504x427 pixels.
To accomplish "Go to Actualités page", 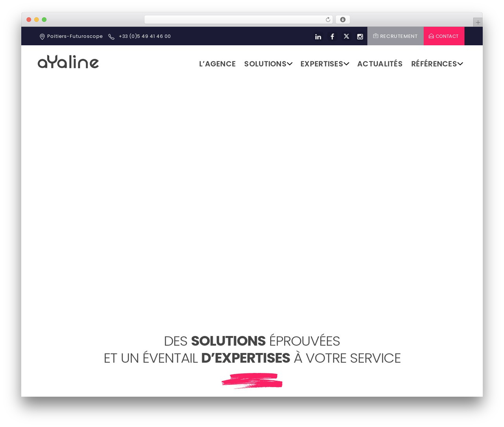I will pyautogui.click(x=380, y=64).
